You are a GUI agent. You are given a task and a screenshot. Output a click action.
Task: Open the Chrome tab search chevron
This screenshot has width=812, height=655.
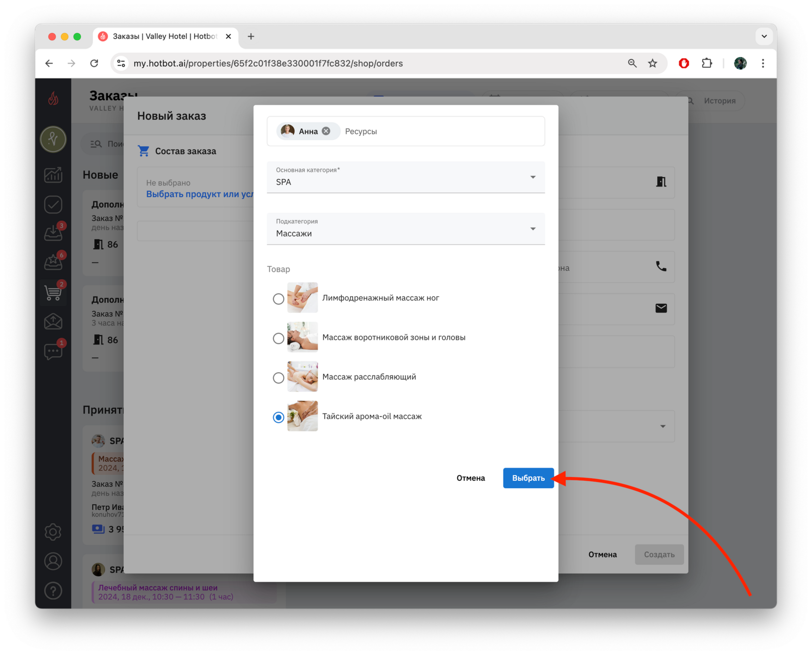[764, 36]
